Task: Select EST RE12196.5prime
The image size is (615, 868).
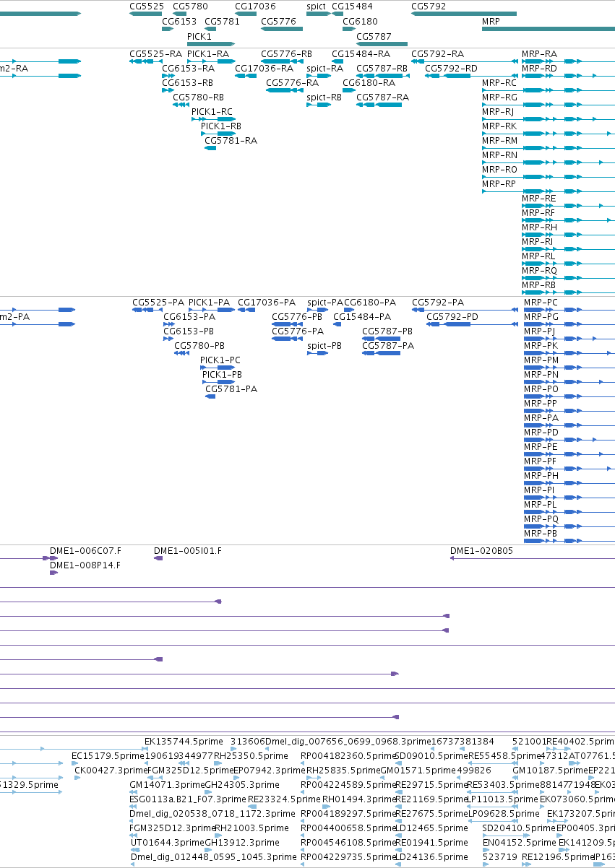Action: click(x=558, y=856)
